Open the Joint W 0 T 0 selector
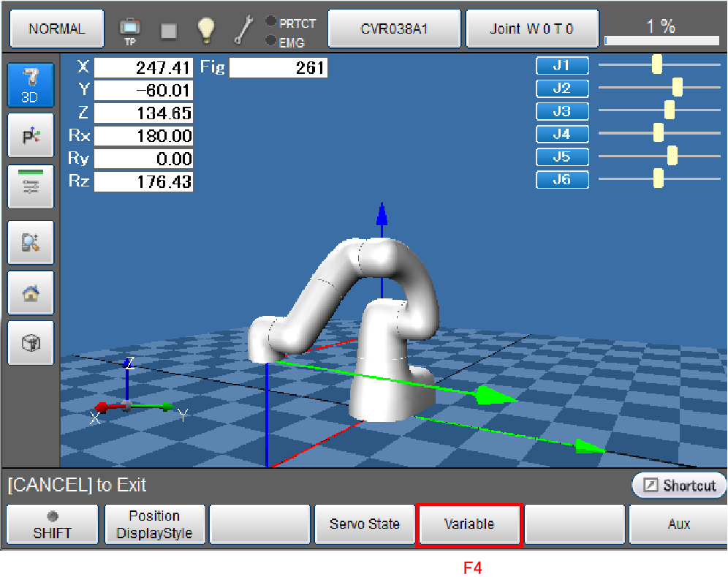 (531, 29)
